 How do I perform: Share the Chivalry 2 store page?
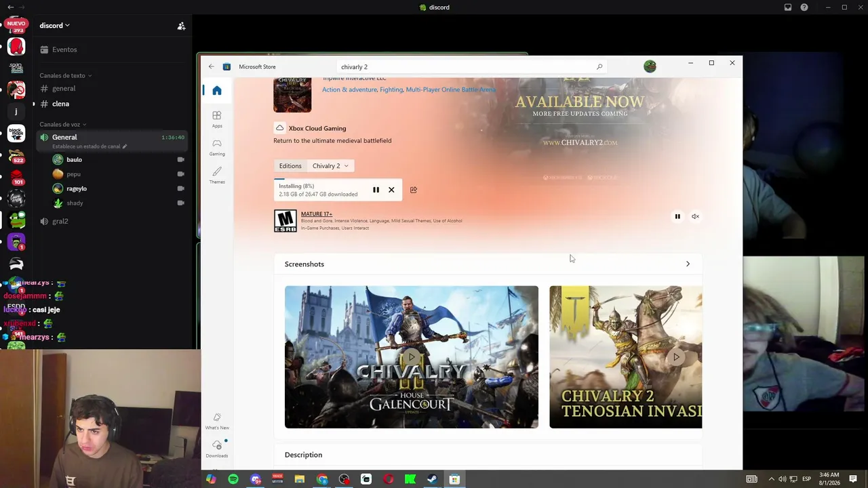point(414,190)
